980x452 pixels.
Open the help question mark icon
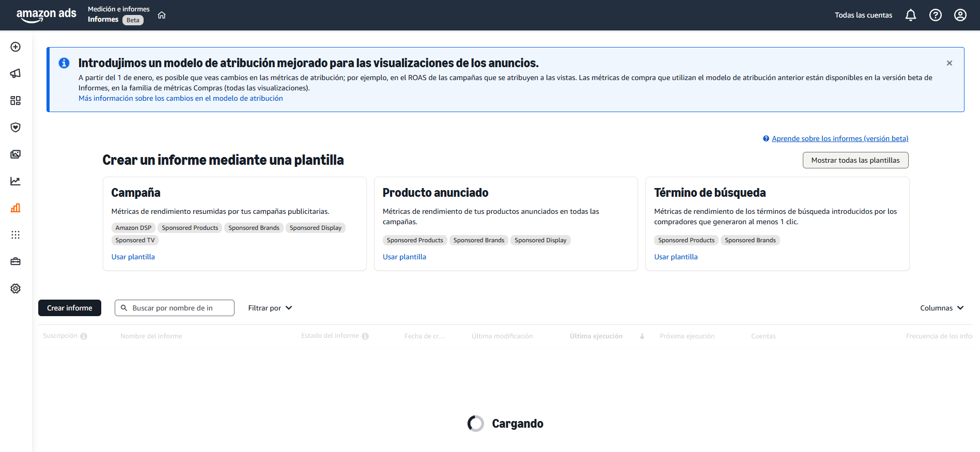tap(936, 15)
